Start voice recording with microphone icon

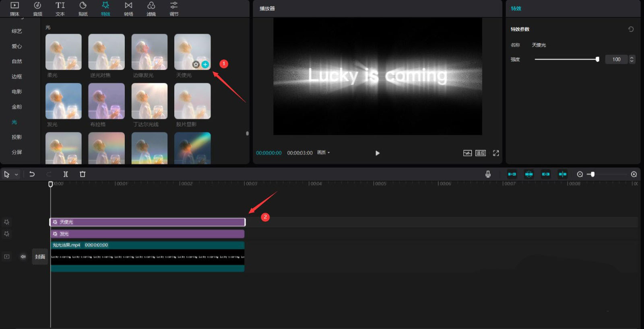tap(488, 174)
